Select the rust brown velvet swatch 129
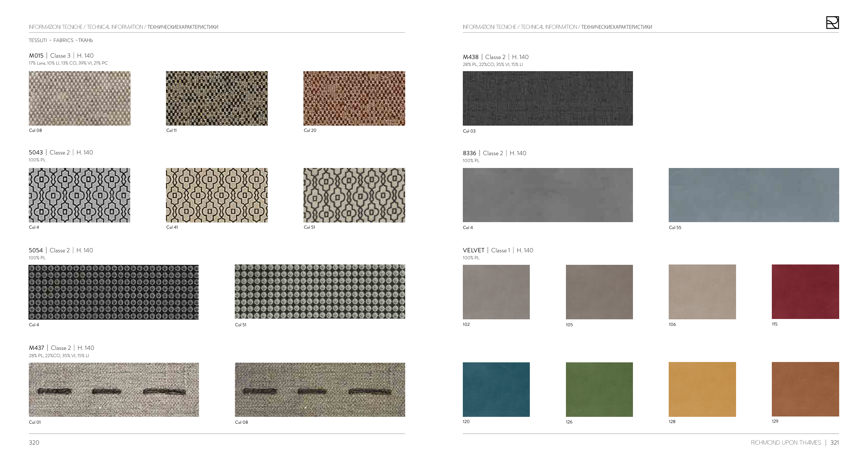The width and height of the screenshot is (868, 463). [805, 389]
